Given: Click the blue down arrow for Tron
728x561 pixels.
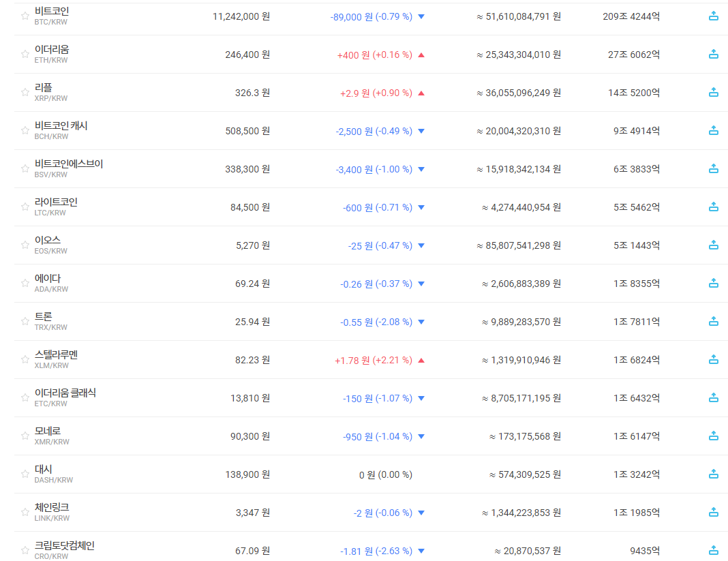Looking at the screenshot, I should (x=421, y=322).
